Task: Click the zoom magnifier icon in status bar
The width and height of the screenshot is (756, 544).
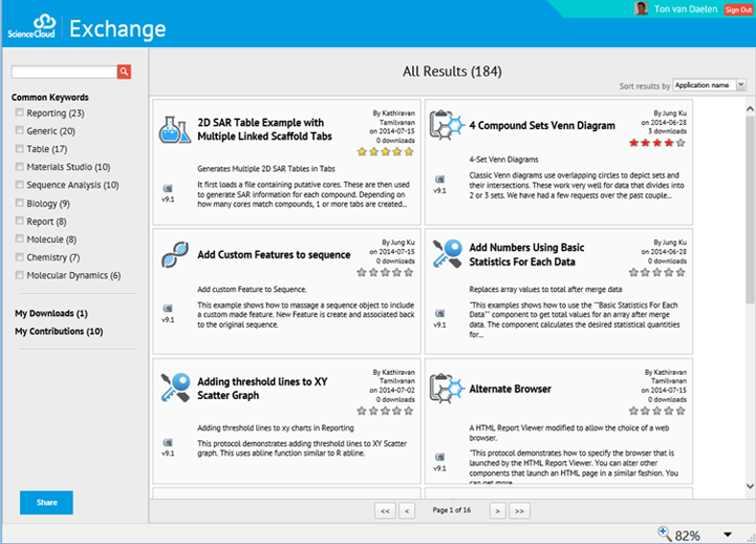Action: pyautogui.click(x=665, y=533)
